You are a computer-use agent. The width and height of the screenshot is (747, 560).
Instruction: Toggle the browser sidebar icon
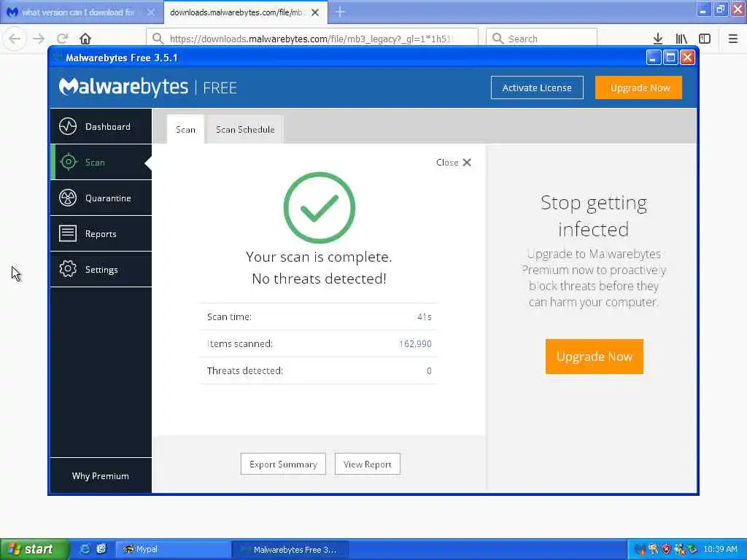(x=705, y=39)
